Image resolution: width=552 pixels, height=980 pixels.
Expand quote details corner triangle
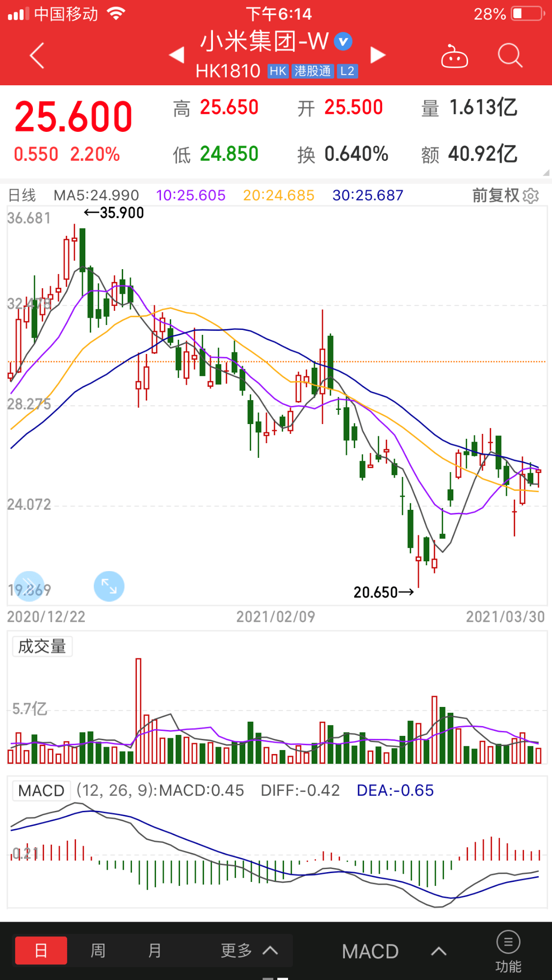(x=546, y=173)
